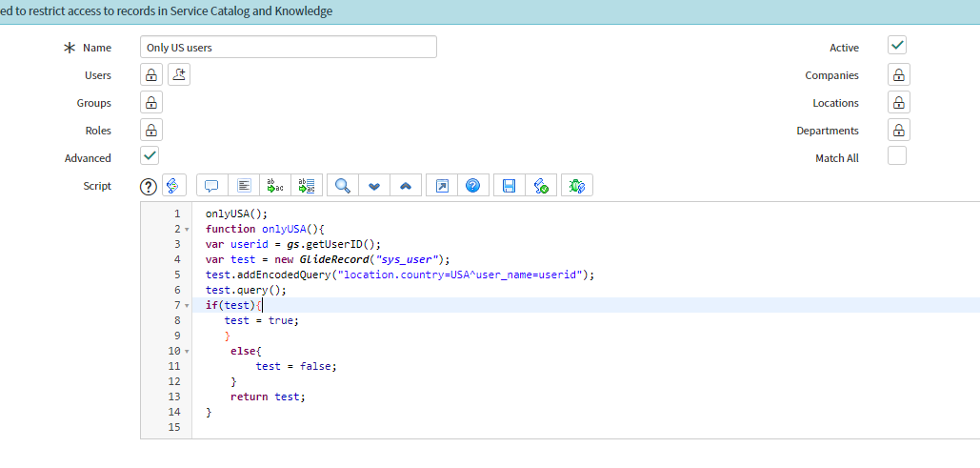Click the toggle comment speech bubble icon
The image size is (980, 468).
[x=211, y=186]
